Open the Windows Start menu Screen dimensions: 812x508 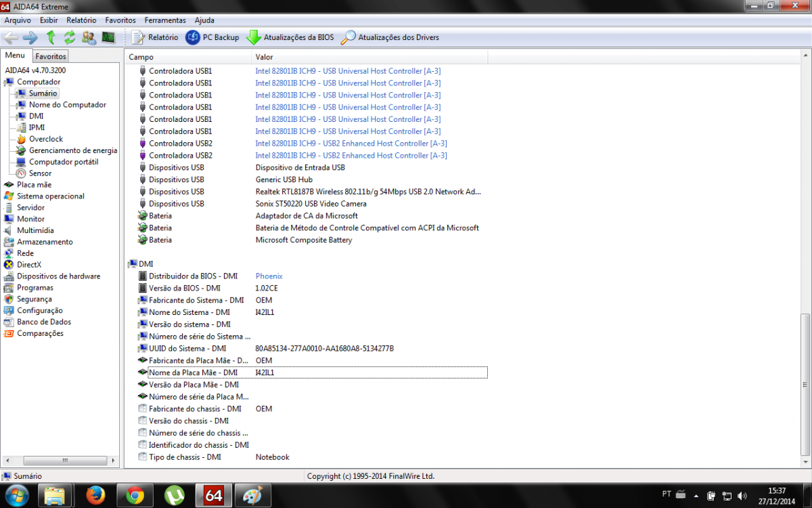(16, 496)
